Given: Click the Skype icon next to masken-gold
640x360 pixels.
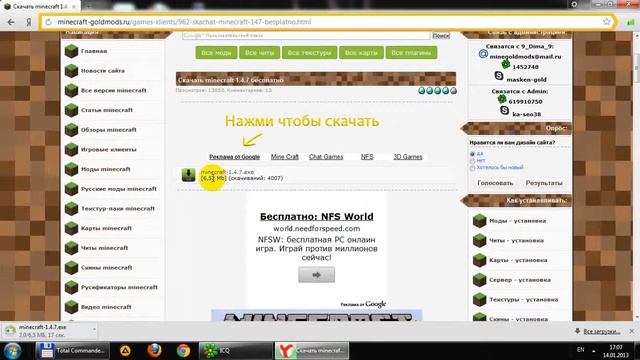Looking at the screenshot, I should point(499,75).
